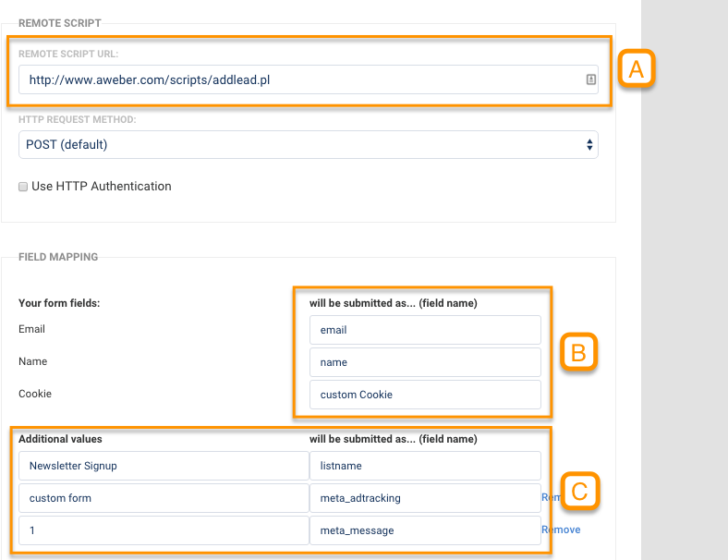
Task: Edit the custom form additional value box
Action: click(x=164, y=499)
